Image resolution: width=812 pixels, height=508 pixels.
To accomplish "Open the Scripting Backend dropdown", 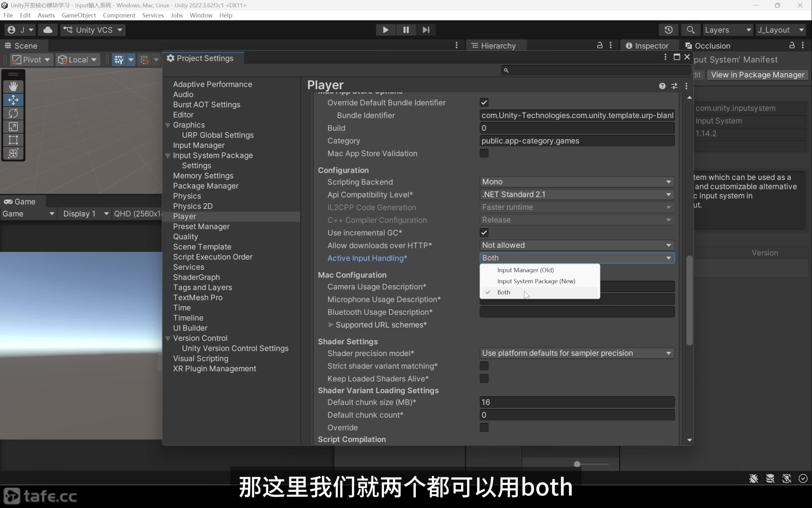I will tap(577, 182).
